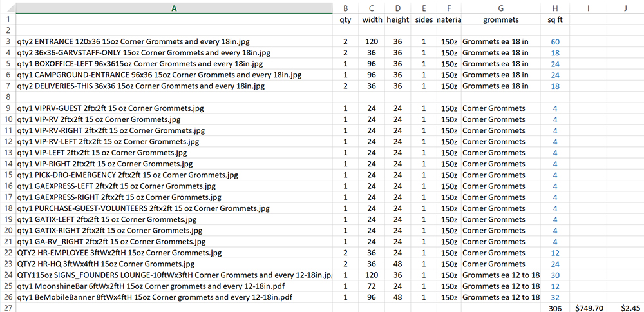This screenshot has width=644, height=312.
Task: Select the ENTRANCE 120x36 file name cell
Action: point(174,41)
